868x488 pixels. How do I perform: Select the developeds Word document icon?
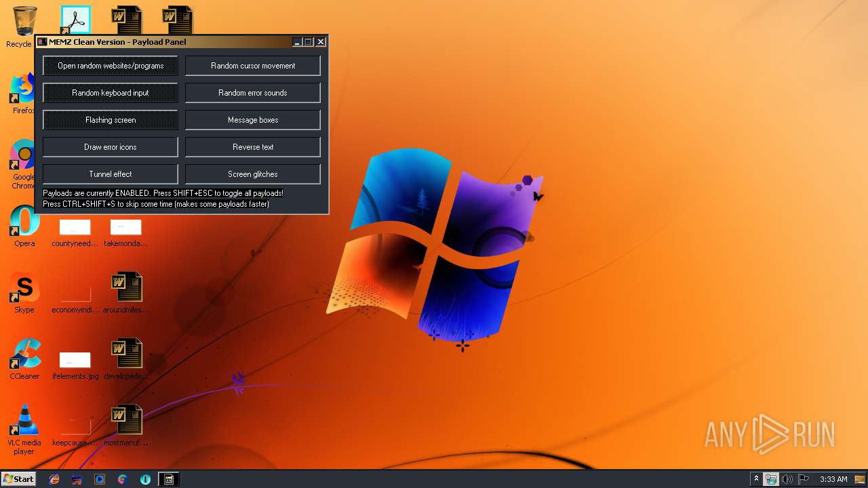126,359
